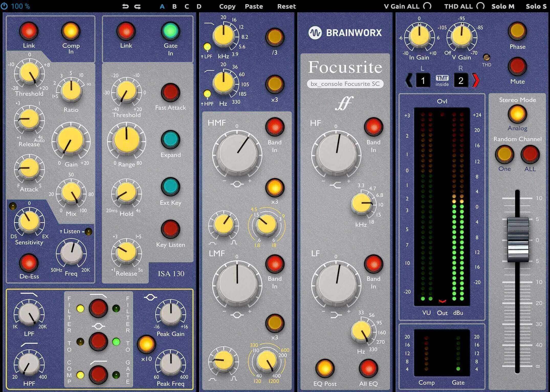Image resolution: width=550 pixels, height=392 pixels.
Task: Click the R channel number 2 box
Action: (x=461, y=81)
